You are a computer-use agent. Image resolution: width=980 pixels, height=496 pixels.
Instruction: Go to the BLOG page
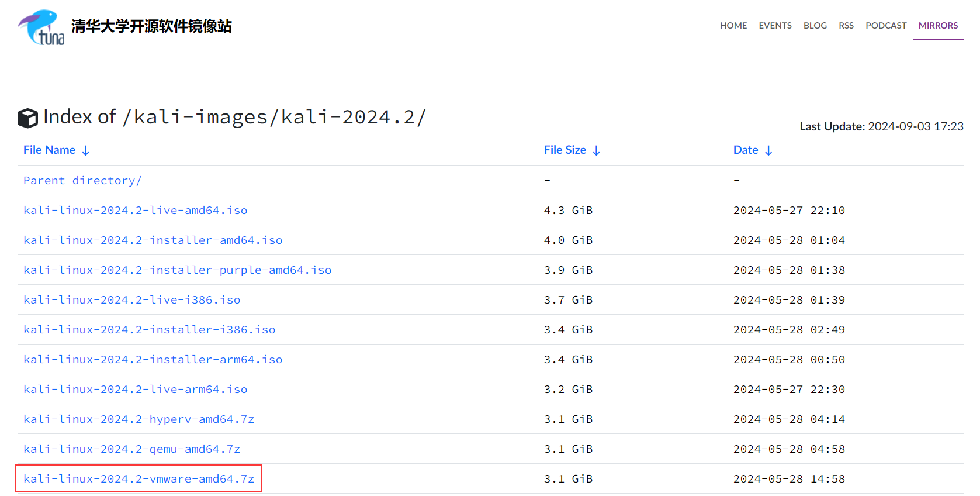815,26
